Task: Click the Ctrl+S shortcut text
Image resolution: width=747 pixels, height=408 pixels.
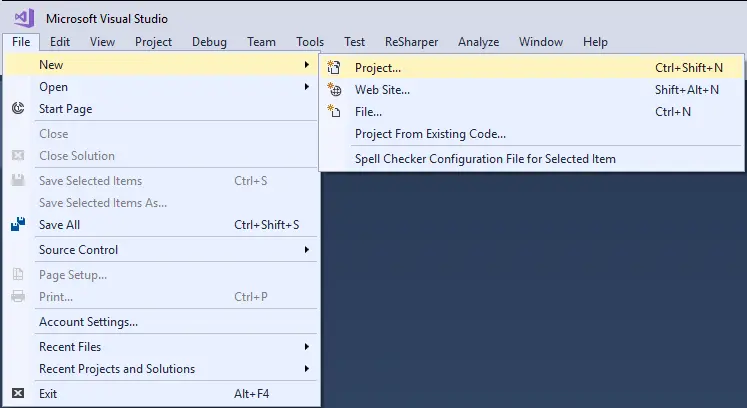Action: pos(251,181)
